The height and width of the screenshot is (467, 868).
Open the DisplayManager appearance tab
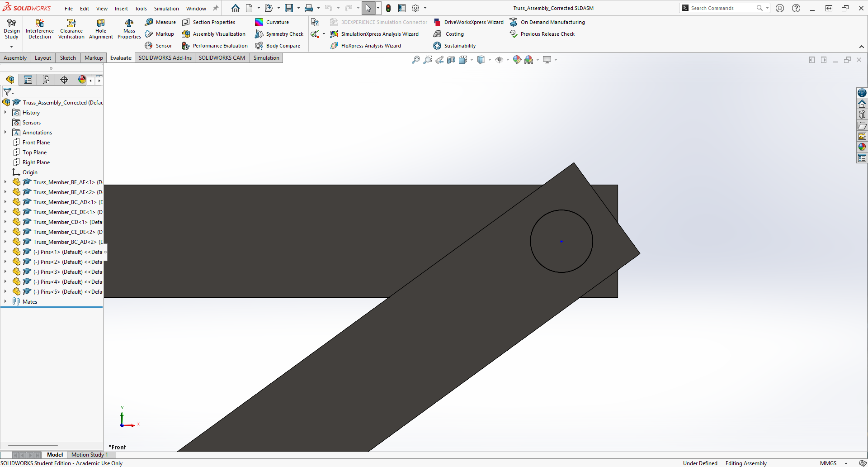[x=82, y=80]
